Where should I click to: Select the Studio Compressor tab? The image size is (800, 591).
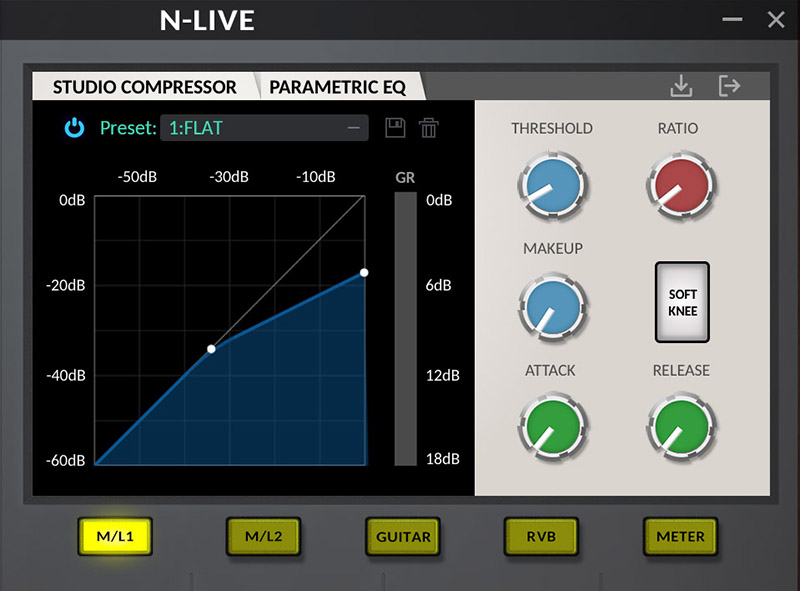click(x=144, y=87)
